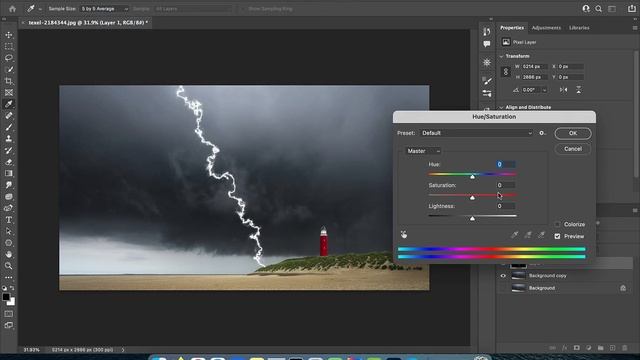This screenshot has height=360, width=640.
Task: Open the Search icon at top right
Action: click(x=598, y=9)
